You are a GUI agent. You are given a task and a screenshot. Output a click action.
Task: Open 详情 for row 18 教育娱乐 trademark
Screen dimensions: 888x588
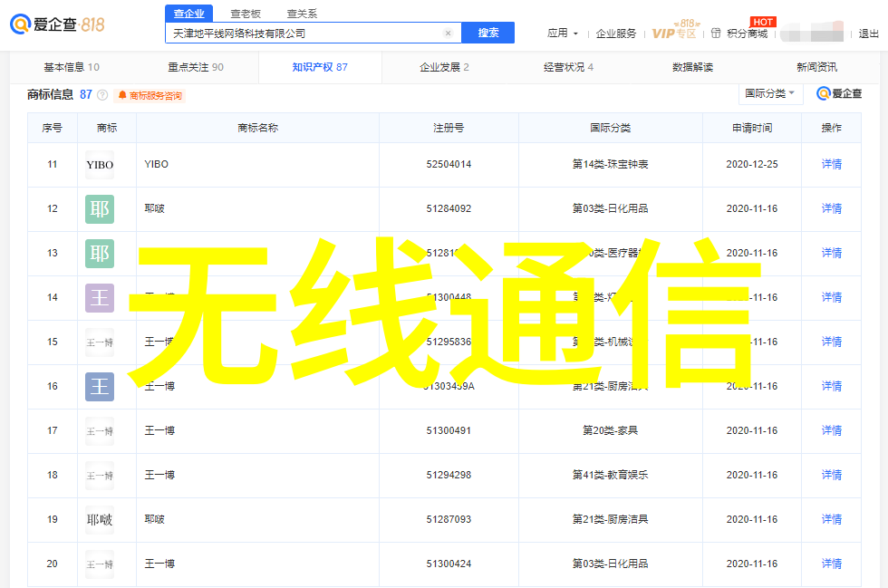coord(832,475)
